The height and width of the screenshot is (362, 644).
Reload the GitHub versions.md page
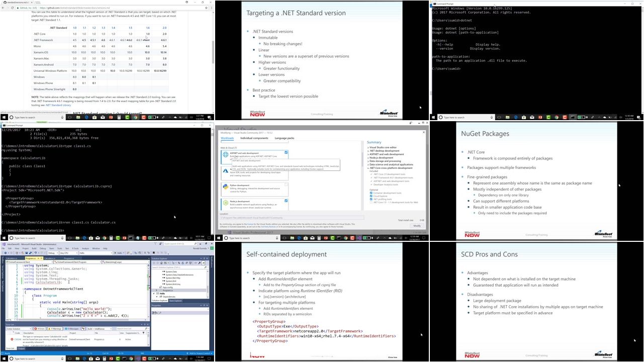pos(13,8)
